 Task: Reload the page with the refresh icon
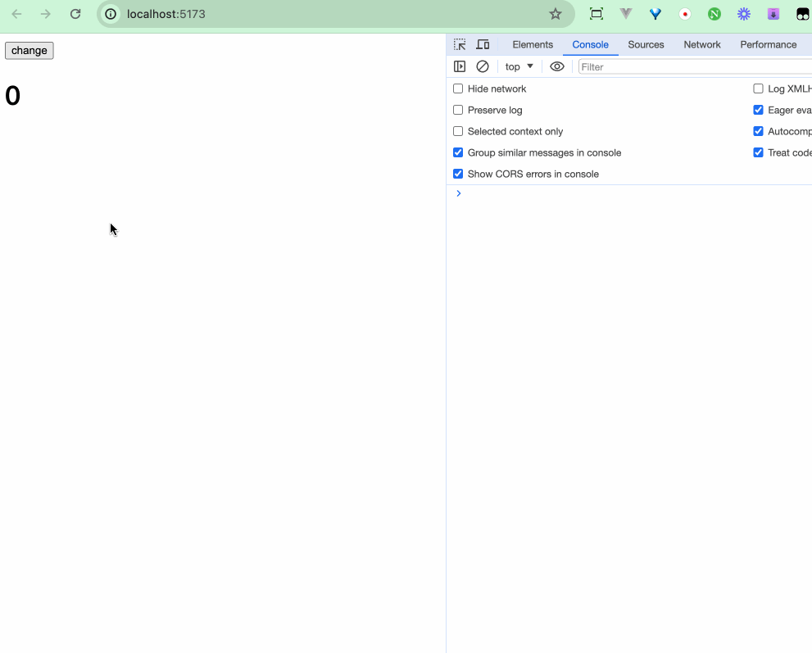tap(75, 14)
